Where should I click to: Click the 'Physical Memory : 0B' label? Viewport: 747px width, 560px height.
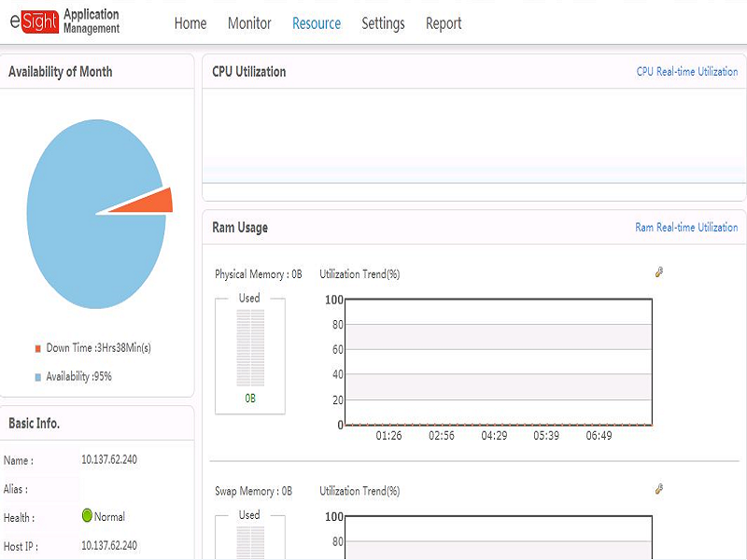coord(259,274)
